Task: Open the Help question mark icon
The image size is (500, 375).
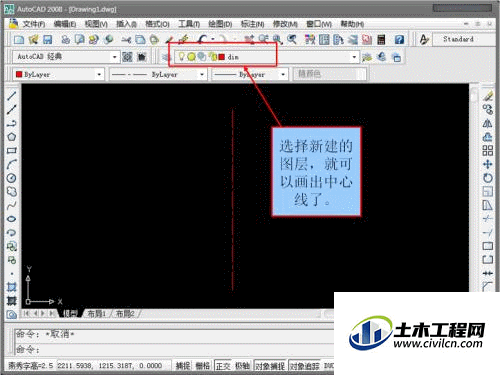Action: 399,40
